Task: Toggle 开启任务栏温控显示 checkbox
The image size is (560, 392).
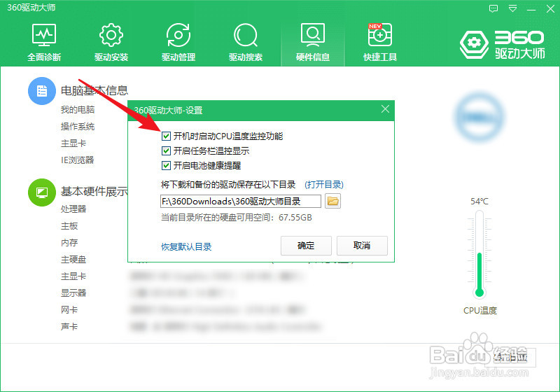Action: click(x=166, y=150)
